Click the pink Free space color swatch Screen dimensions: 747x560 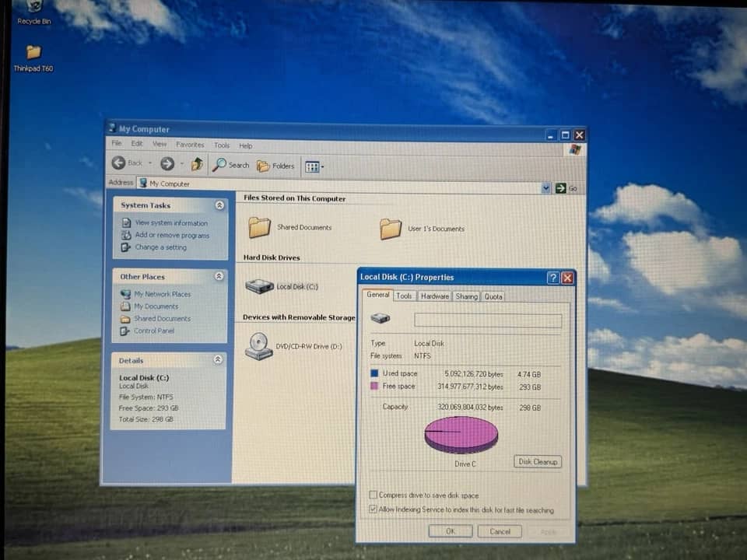coord(374,386)
